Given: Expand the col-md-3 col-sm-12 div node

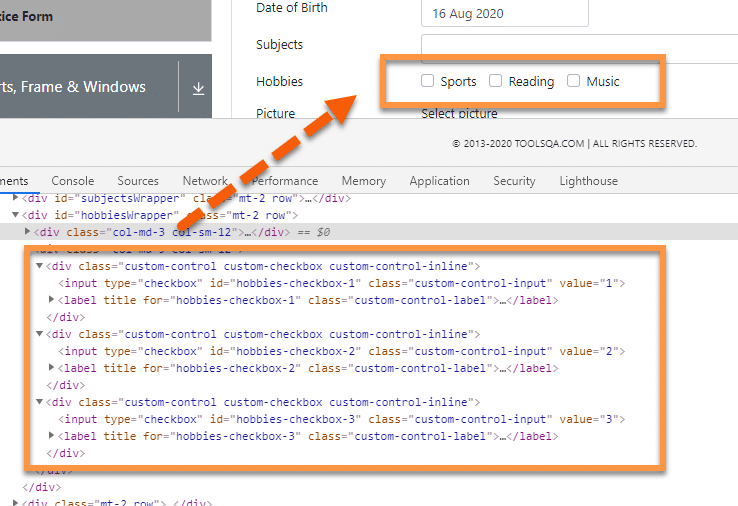Looking at the screenshot, I should (28, 232).
